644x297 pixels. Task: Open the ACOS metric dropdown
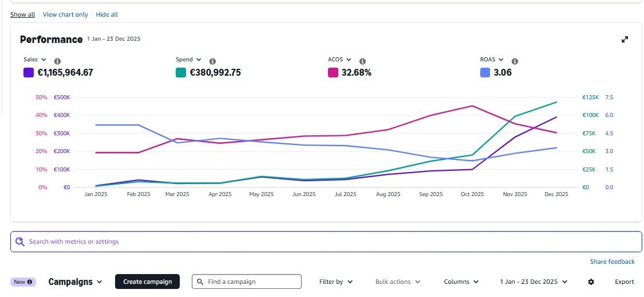pyautogui.click(x=339, y=60)
